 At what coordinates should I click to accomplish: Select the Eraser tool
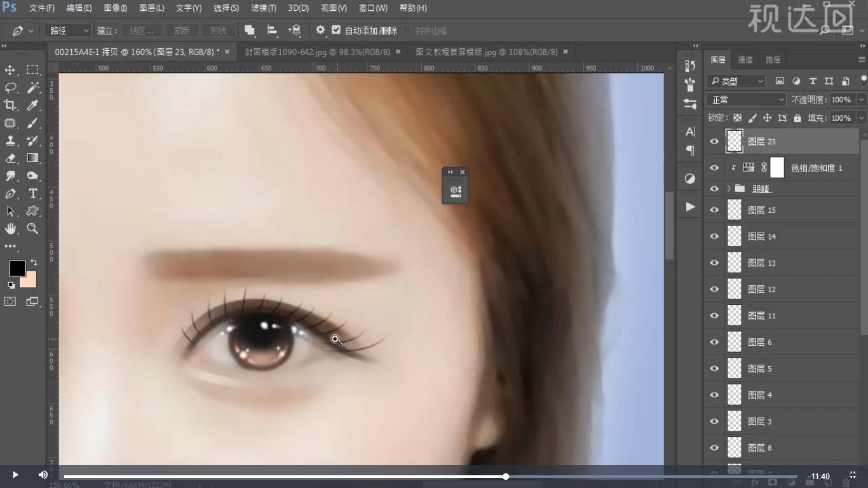point(10,158)
